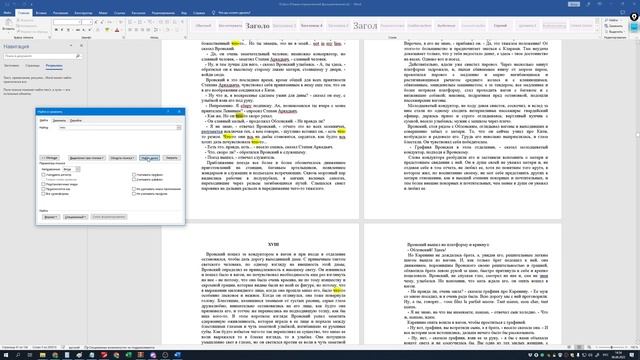The image size is (640, 360).
Task: Check Не учитывать знаки препинания option
Action: [134, 189]
